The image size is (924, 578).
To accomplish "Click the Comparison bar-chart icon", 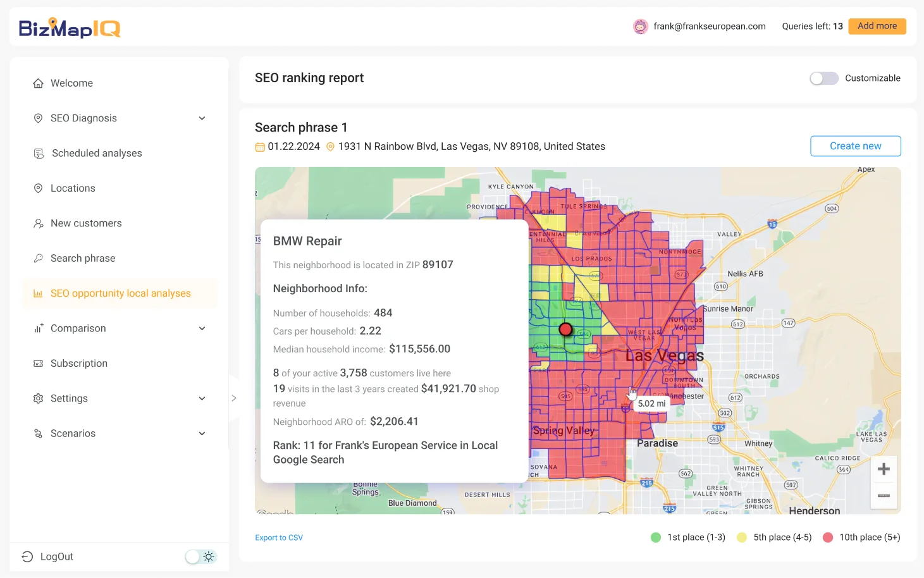I will (x=39, y=328).
